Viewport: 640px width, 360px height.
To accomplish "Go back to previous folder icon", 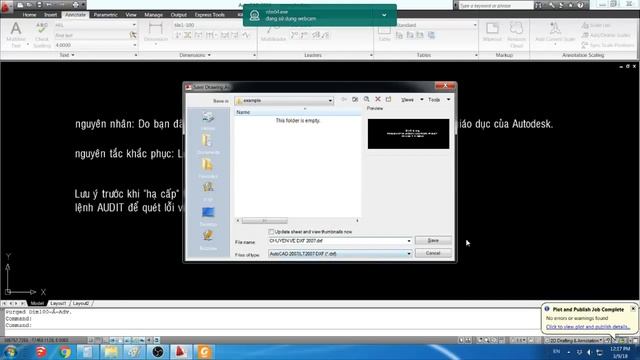I will [344, 99].
